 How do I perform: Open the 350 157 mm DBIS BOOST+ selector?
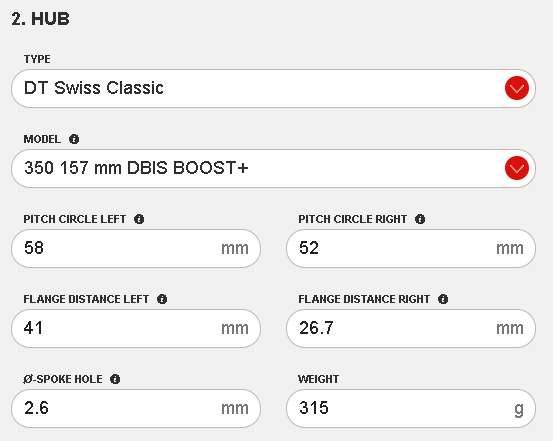point(273,168)
